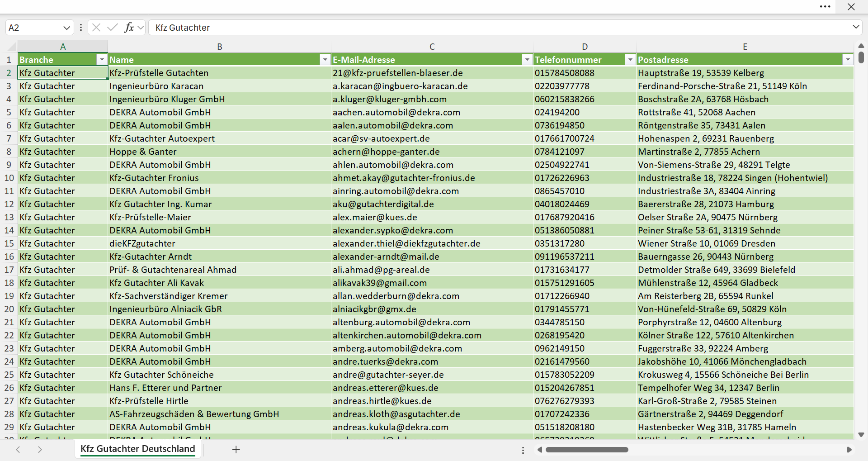Open the Name column filter dropdown
Screen dimensions: 868x461
tap(325, 60)
